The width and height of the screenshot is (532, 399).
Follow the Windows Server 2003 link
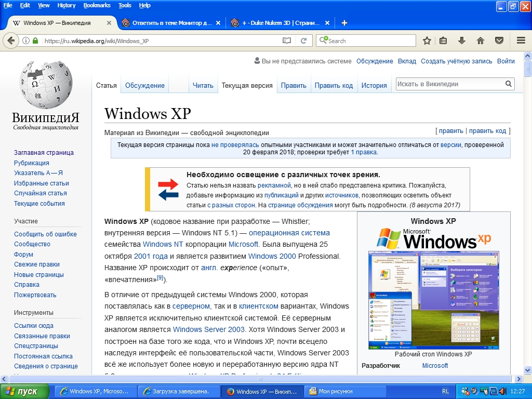click(209, 329)
